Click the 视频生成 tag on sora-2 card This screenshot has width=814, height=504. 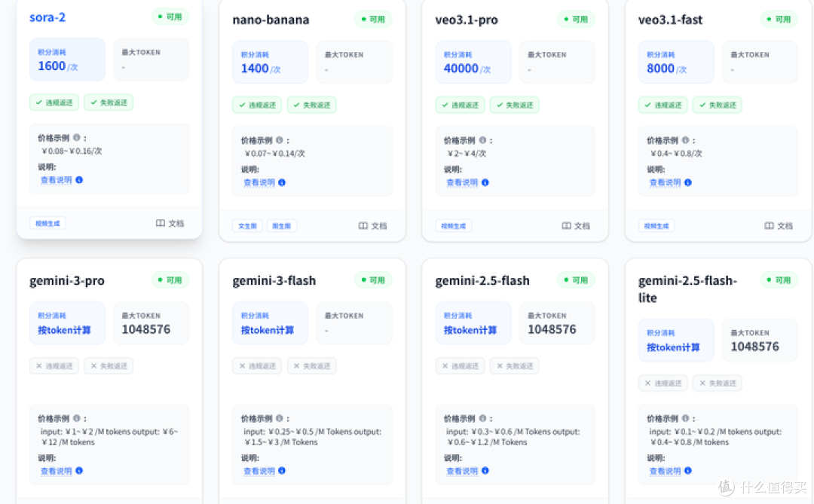click(x=47, y=223)
